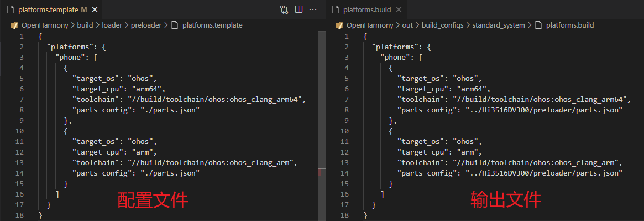Switch to the platforms.build tab

click(366, 9)
